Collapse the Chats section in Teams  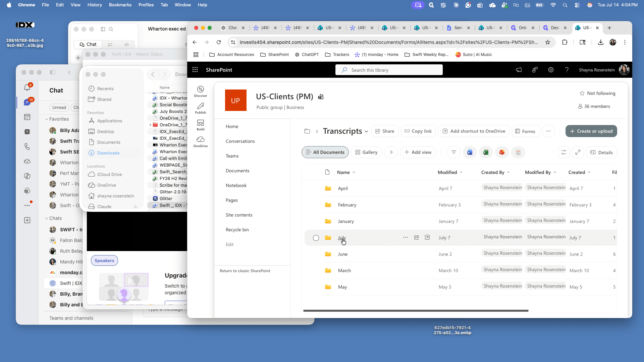point(47,218)
